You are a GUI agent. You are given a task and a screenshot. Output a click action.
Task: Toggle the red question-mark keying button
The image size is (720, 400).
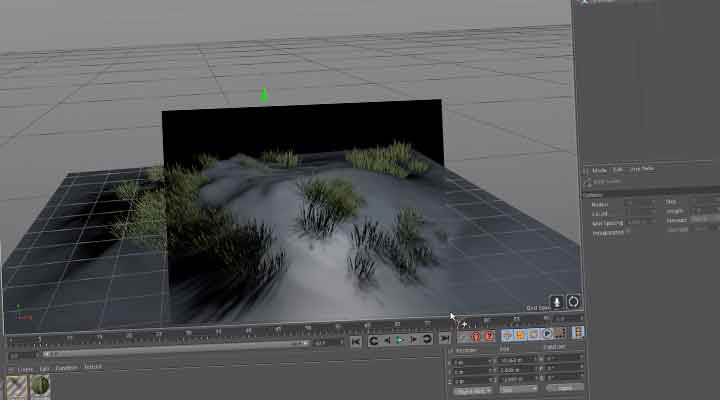coord(489,336)
